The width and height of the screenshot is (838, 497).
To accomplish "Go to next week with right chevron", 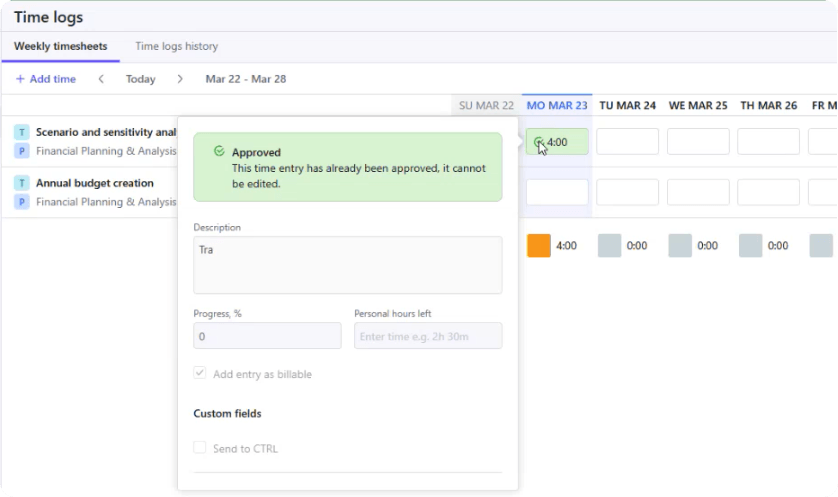I will tap(179, 79).
